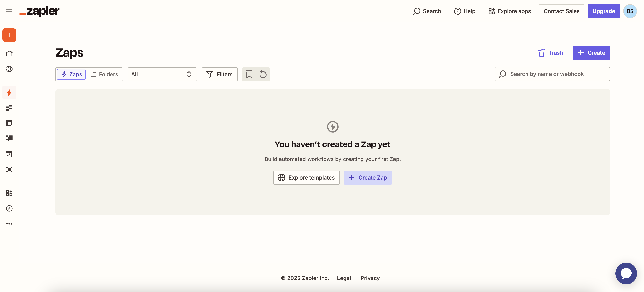Open the Agents icon in sidebar
The width and height of the screenshot is (644, 292).
pyautogui.click(x=9, y=169)
